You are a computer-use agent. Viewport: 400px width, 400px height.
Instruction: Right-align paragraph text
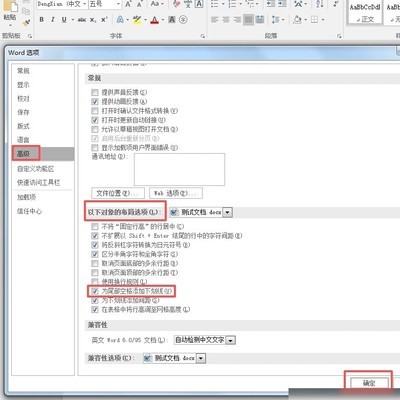237,20
